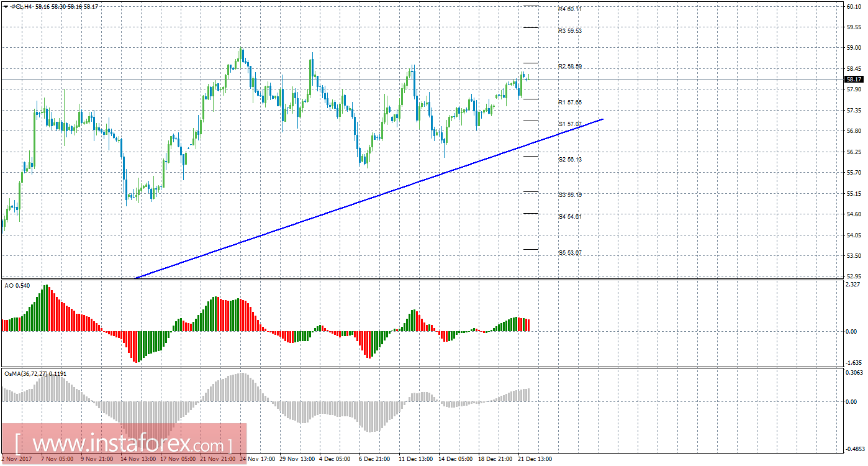Click the 55.70 price axis value
Image resolution: width=868 pixels, height=466 pixels.
click(x=853, y=173)
